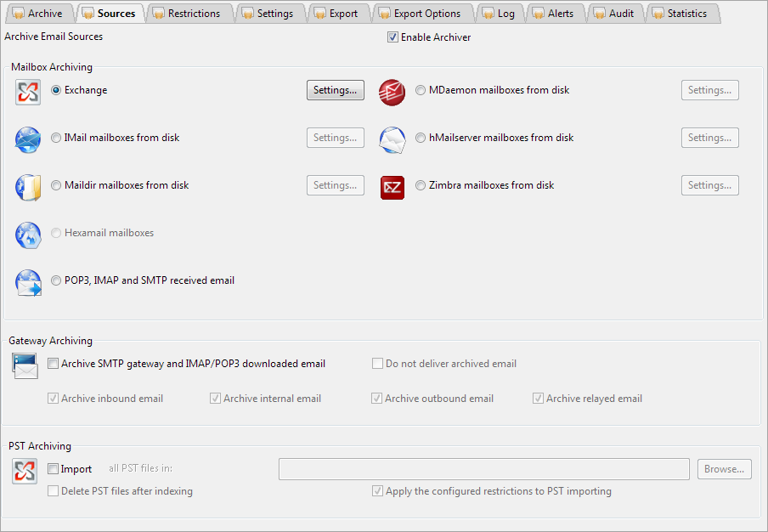Click the Zimbra red icon
The height and width of the screenshot is (532, 768).
392,186
